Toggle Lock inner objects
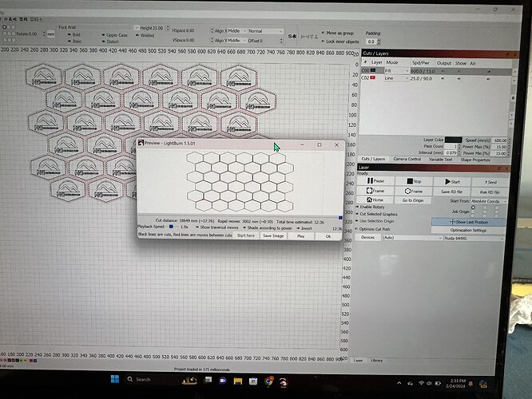The width and height of the screenshot is (532, 399). [340, 41]
